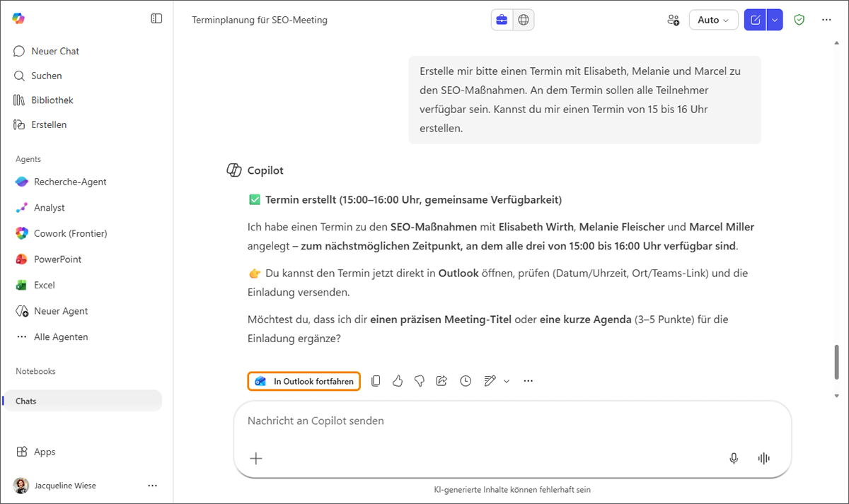Expand the edit-in-pages chevron
This screenshot has height=504, width=849.
click(507, 381)
